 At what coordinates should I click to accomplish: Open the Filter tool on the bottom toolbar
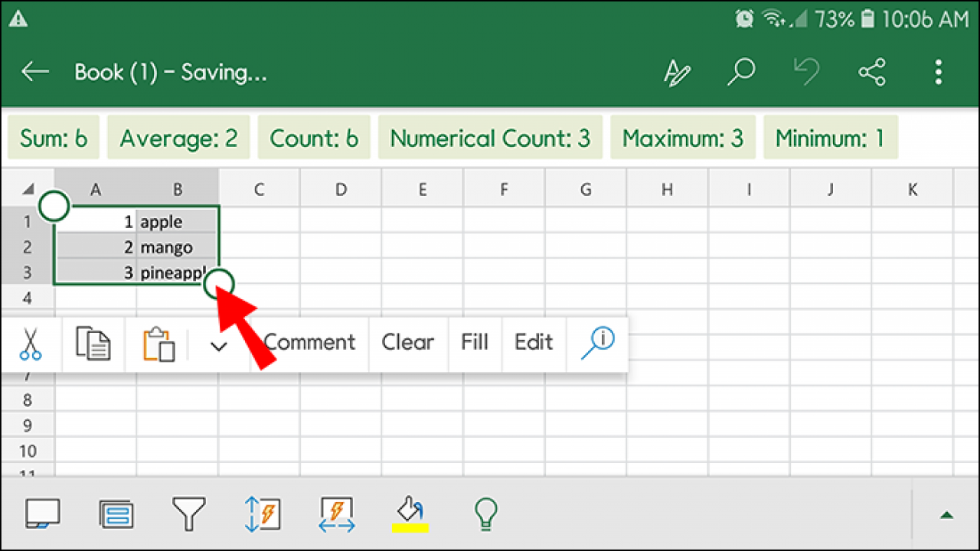point(189,514)
